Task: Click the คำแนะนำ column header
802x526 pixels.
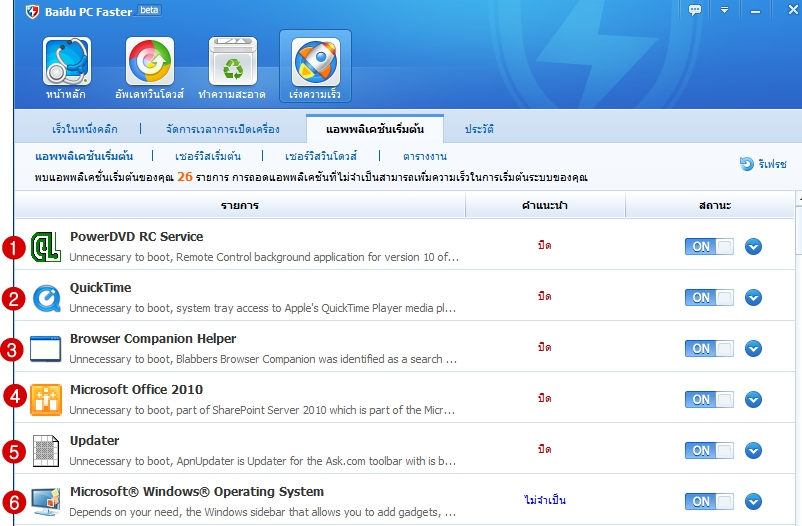Action: (545, 205)
